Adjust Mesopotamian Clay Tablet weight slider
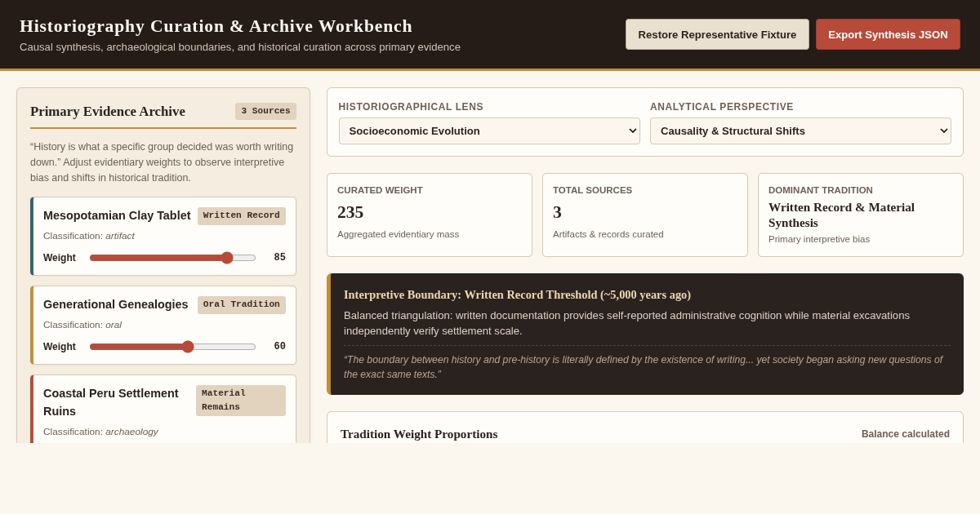Viewport: 980px width, 514px height. 172,258
